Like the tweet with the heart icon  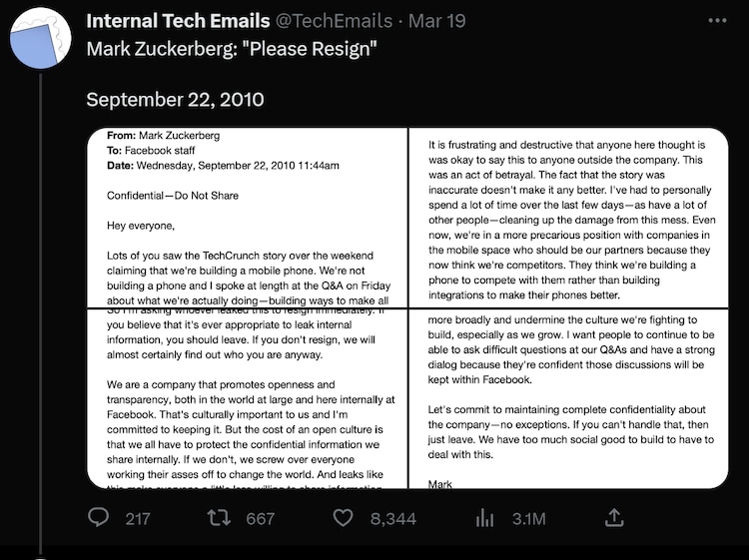[343, 517]
